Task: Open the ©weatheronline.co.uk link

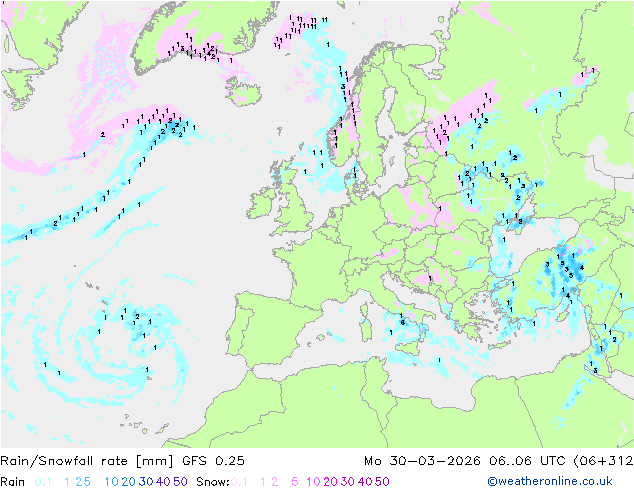Action: [550, 482]
